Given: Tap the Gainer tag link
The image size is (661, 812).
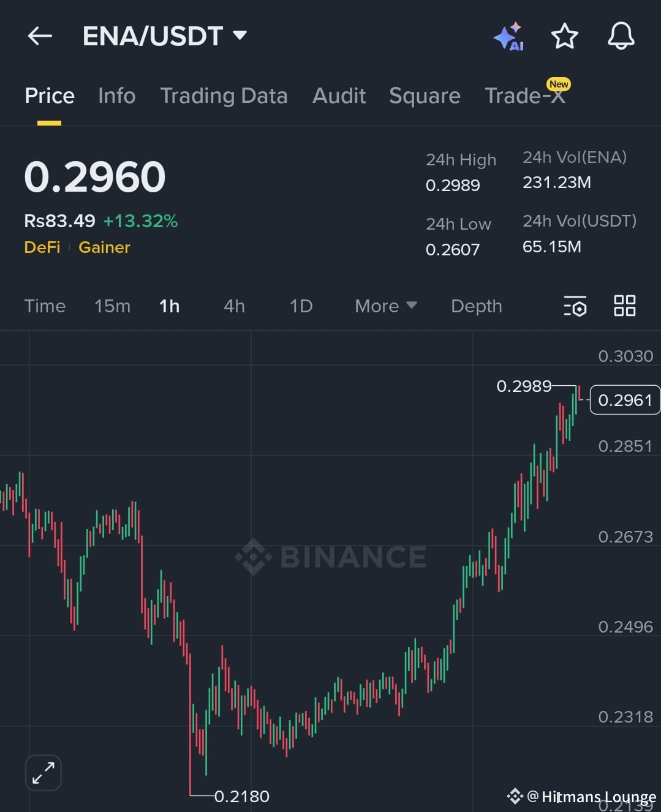Looking at the screenshot, I should point(104,247).
